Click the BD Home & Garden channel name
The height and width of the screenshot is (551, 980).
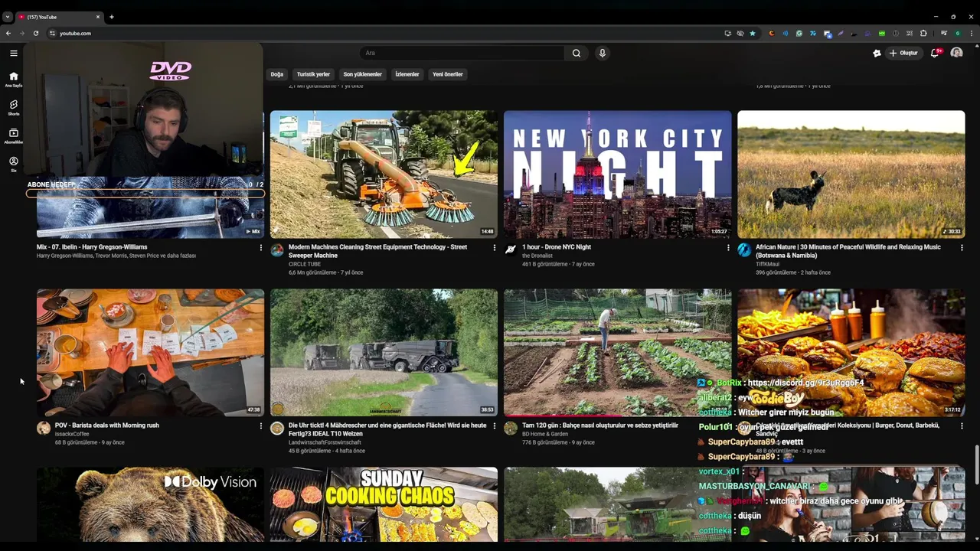545,434
